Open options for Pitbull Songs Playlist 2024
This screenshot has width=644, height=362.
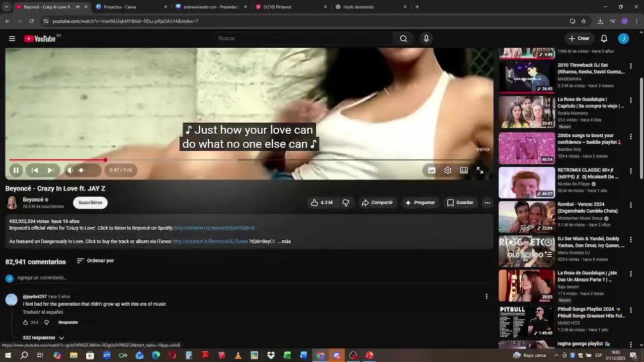pos(631,310)
